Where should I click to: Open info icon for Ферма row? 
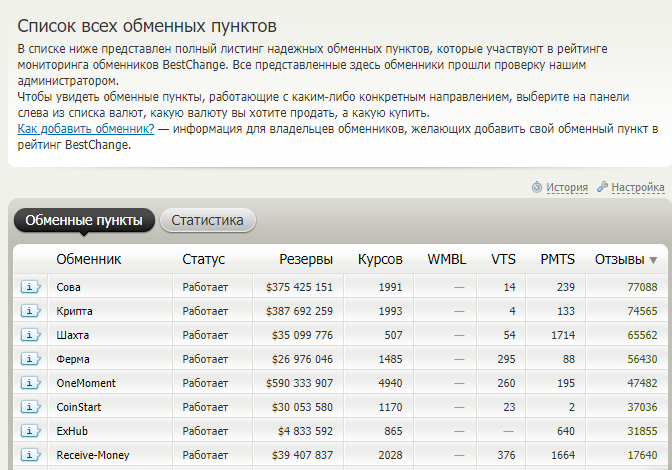30,359
